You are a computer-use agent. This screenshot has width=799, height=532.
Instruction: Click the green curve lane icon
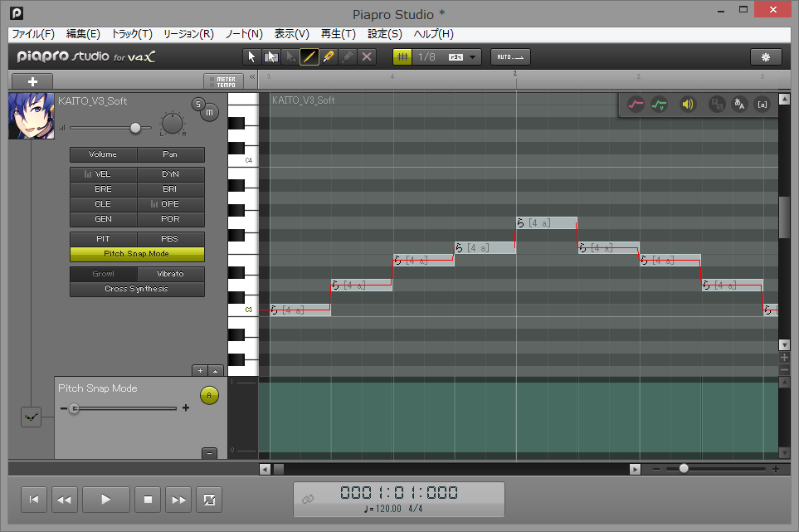point(31,417)
